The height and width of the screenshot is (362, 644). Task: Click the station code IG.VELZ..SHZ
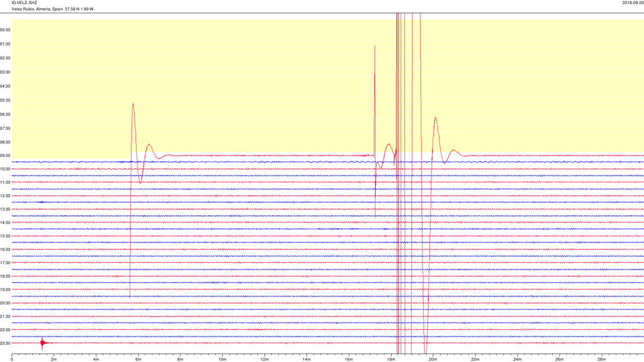pos(24,3)
